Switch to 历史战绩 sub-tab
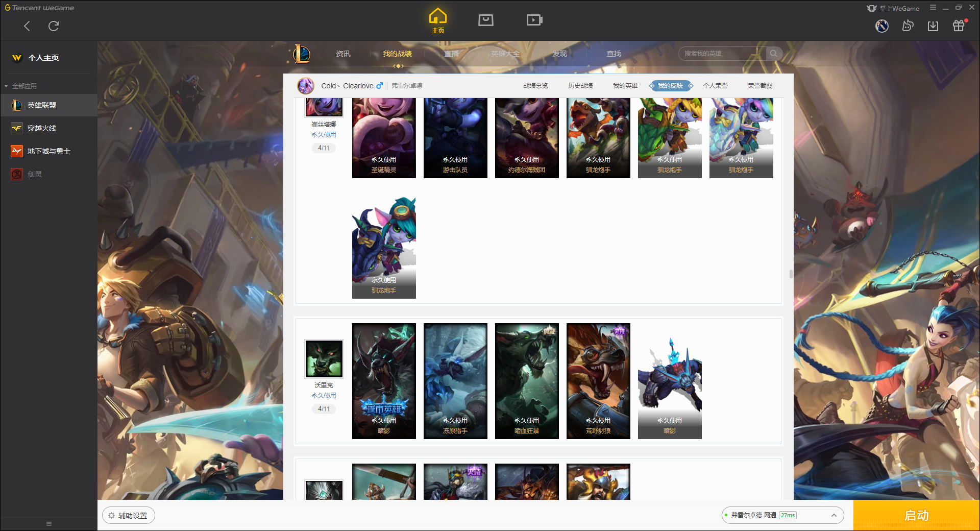Viewport: 980px width, 531px height. pos(580,86)
